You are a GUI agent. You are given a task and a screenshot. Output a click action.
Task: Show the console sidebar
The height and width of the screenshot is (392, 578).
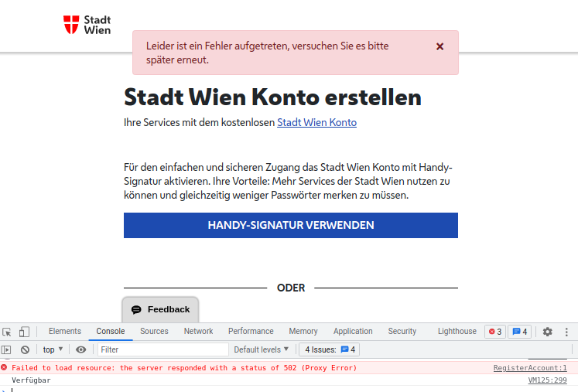(6, 349)
